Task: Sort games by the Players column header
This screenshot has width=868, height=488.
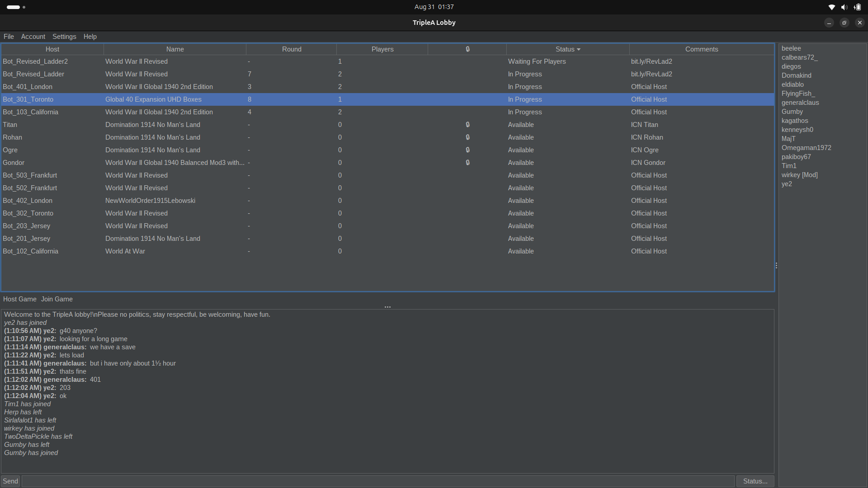Action: click(382, 49)
